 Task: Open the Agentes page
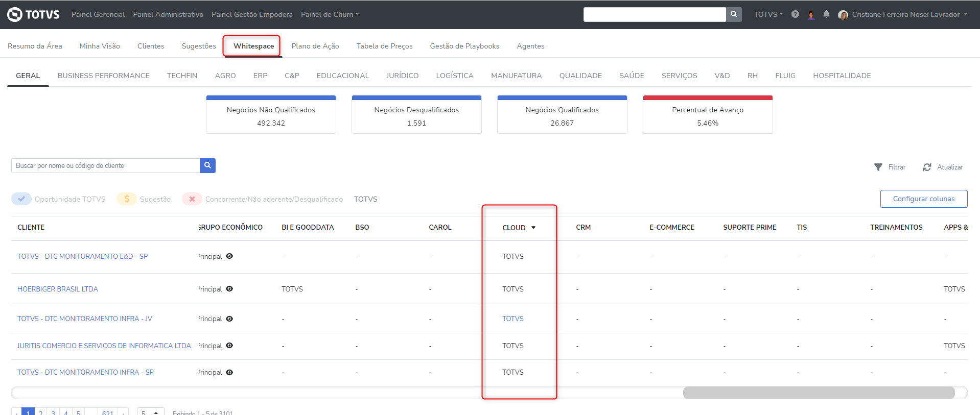530,46
